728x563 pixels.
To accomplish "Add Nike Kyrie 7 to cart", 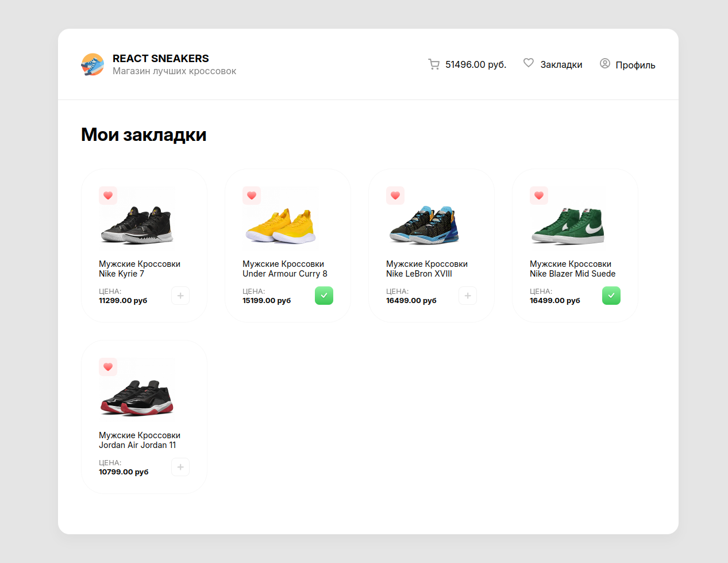I will 180,296.
